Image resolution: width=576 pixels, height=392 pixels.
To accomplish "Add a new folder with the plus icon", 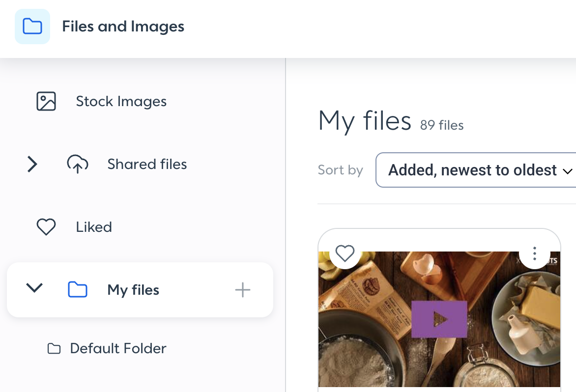I will [x=242, y=290].
